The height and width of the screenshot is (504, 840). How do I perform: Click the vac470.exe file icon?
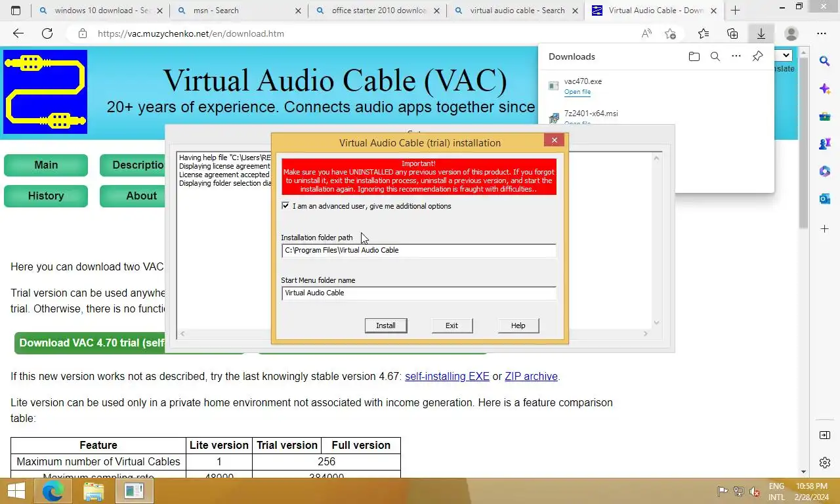[554, 85]
